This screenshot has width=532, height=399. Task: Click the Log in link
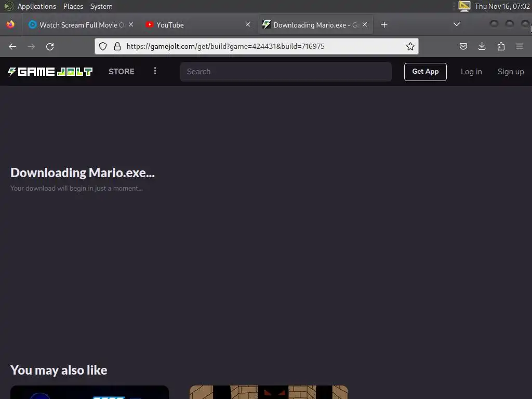point(471,72)
